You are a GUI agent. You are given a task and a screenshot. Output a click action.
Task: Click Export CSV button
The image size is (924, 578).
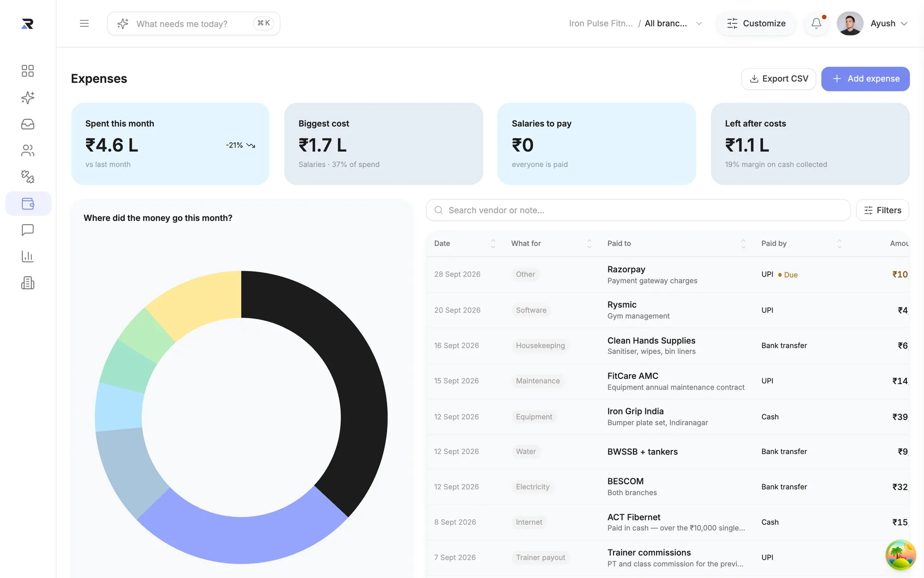[x=778, y=79]
